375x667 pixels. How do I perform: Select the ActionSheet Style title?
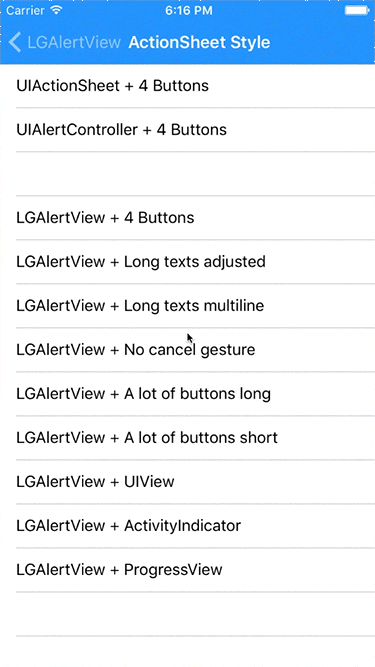(x=199, y=43)
